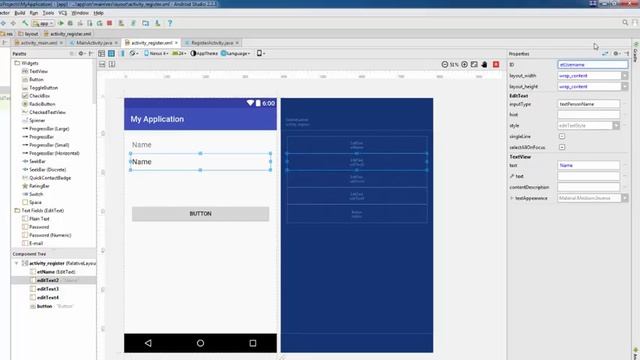The width and height of the screenshot is (640, 360).
Task: Open the Window menu
Action: click(80, 13)
